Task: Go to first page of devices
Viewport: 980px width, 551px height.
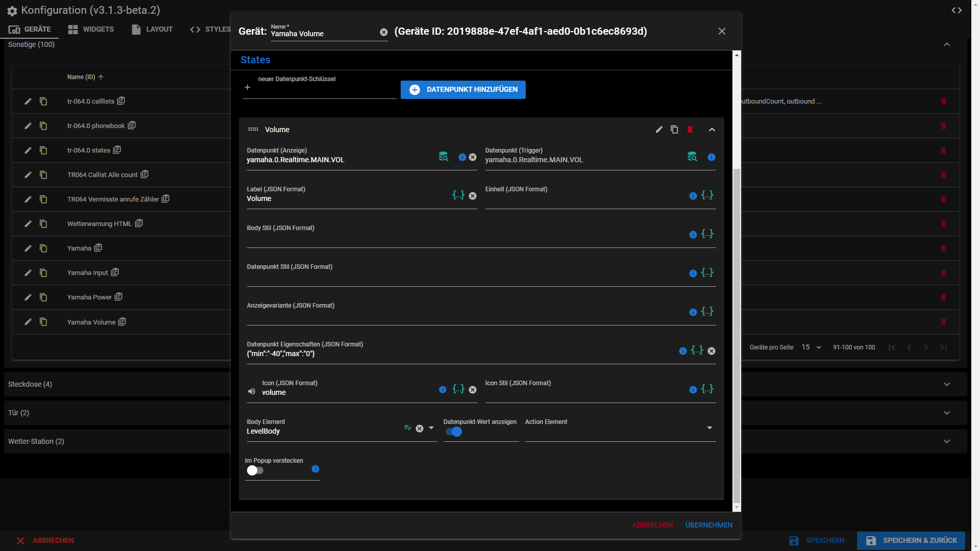Action: pos(892,347)
